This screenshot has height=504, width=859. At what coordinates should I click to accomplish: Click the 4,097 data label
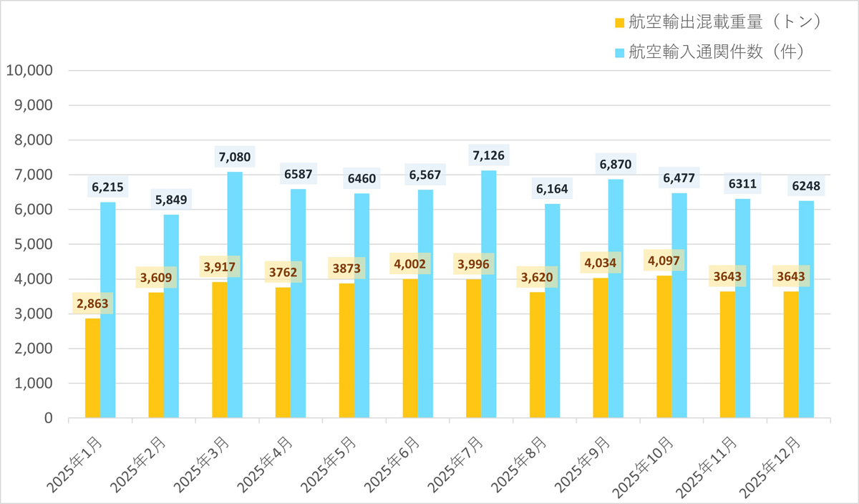tap(664, 260)
